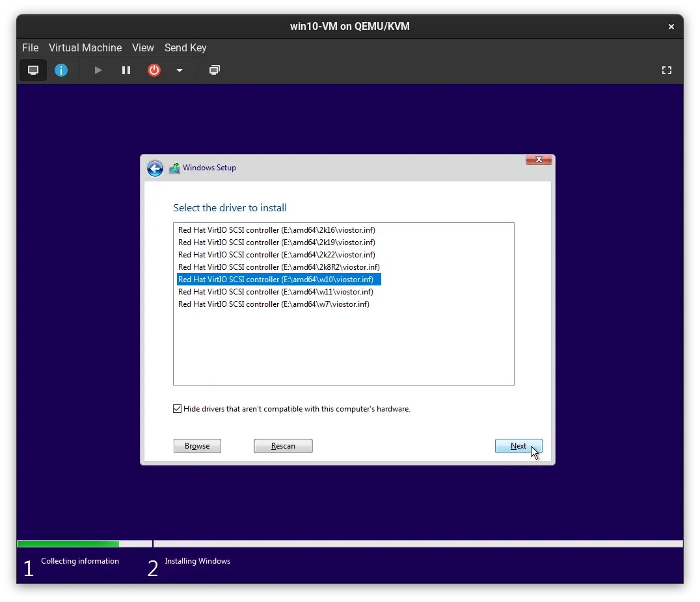The image size is (700, 602).
Task: Select the w11 viostor.inf driver
Action: tap(276, 292)
